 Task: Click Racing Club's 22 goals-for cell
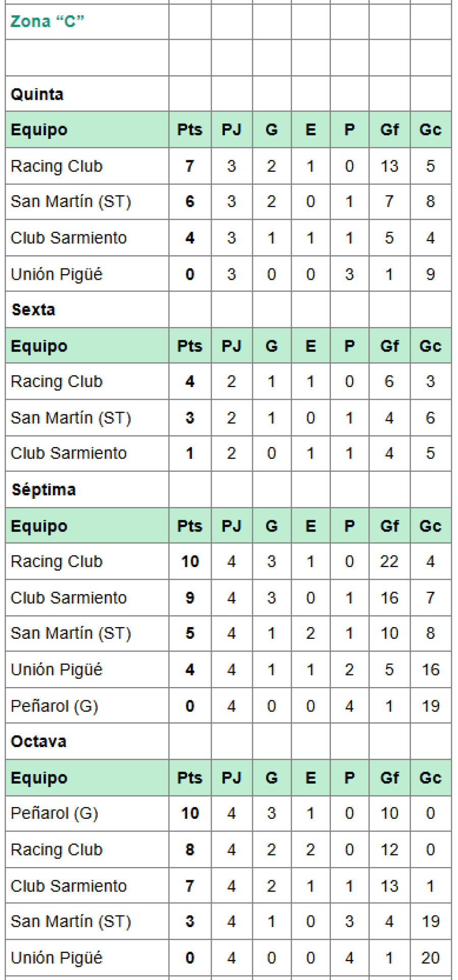pyautogui.click(x=389, y=561)
